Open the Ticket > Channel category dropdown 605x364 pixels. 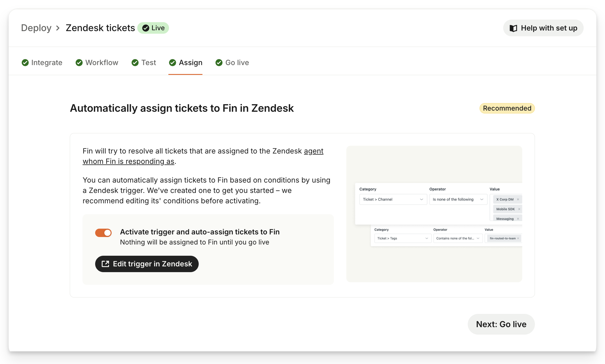(x=393, y=199)
